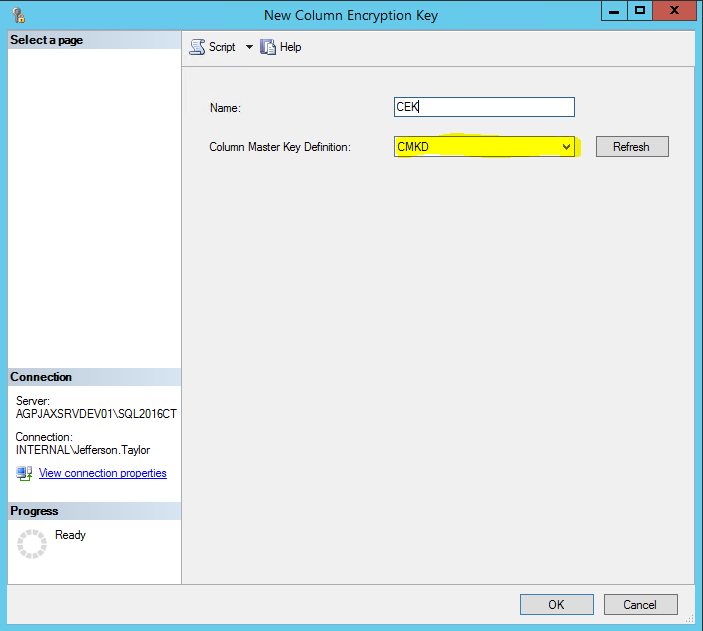
Task: Click the INTERNAL\Jefferson.Taylor connection text
Action: tap(83, 450)
